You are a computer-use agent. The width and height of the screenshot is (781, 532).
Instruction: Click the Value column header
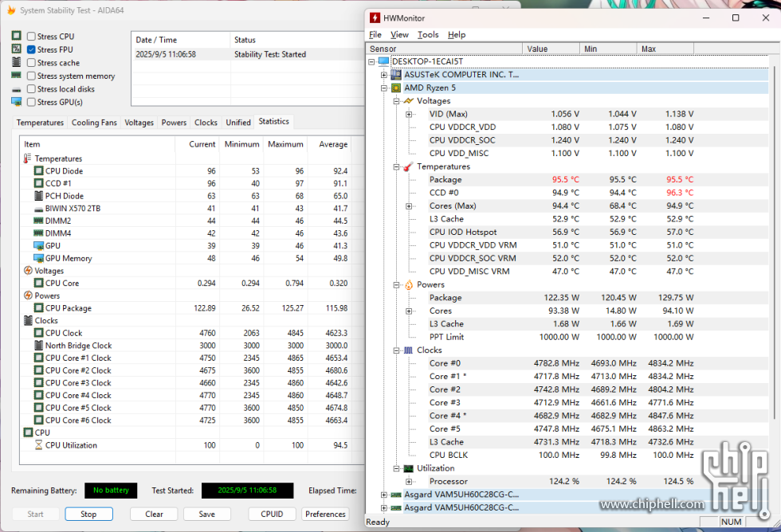pos(551,49)
